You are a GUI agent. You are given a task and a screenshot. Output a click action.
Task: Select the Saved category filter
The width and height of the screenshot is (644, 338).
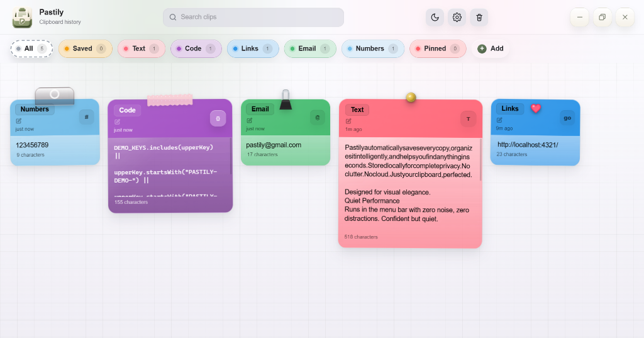[86, 48]
